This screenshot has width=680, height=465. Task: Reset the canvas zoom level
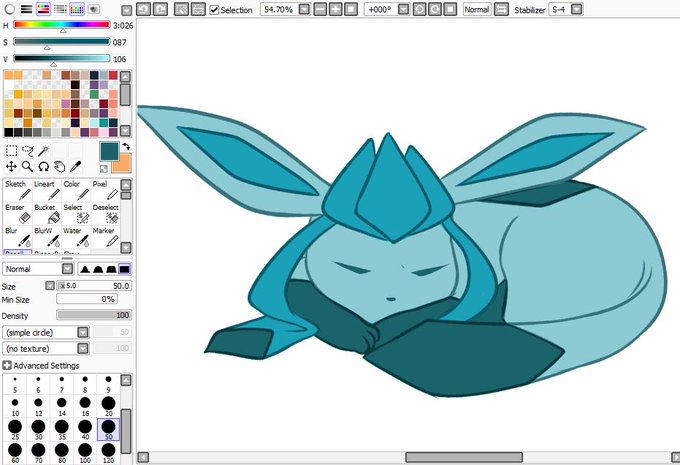351,9
